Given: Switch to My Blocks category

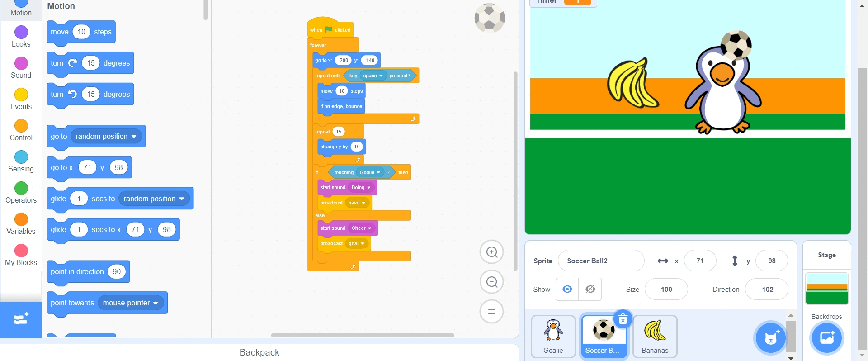Looking at the screenshot, I should point(21,255).
